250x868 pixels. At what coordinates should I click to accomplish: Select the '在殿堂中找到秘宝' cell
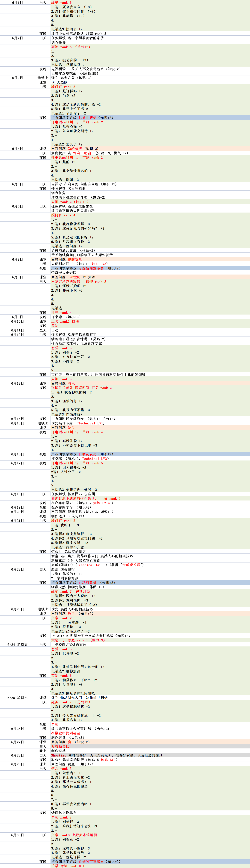pos(150,733)
